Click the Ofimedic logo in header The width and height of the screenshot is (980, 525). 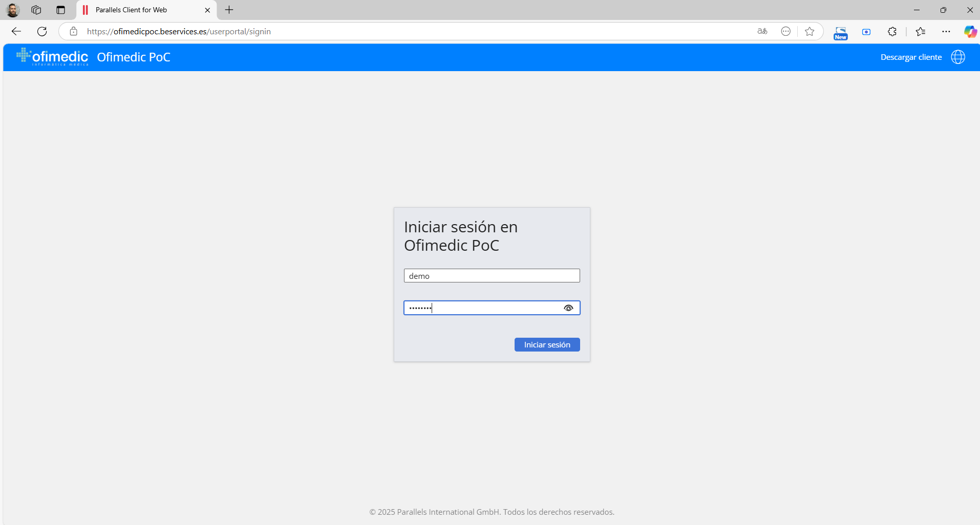pyautogui.click(x=52, y=57)
